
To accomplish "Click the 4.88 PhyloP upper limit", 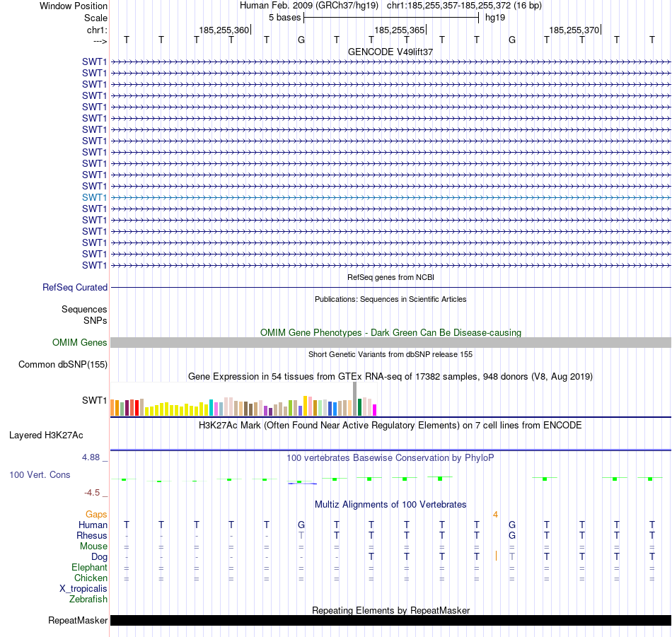I will coord(91,457).
